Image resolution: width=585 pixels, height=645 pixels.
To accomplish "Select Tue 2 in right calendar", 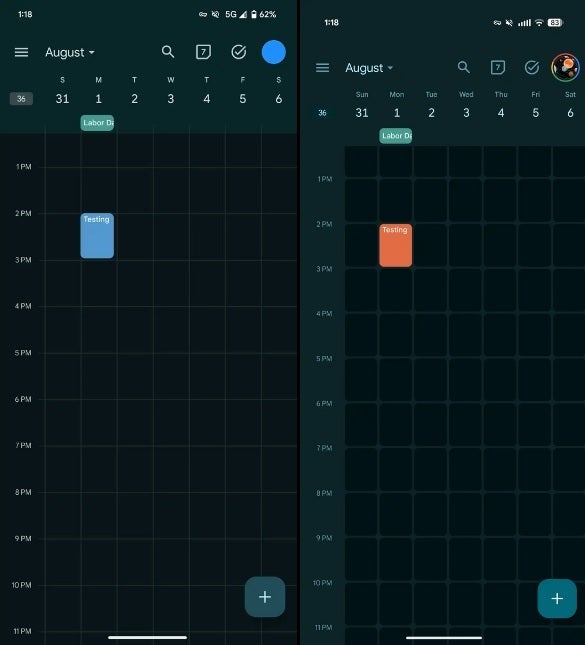I will click(x=432, y=113).
